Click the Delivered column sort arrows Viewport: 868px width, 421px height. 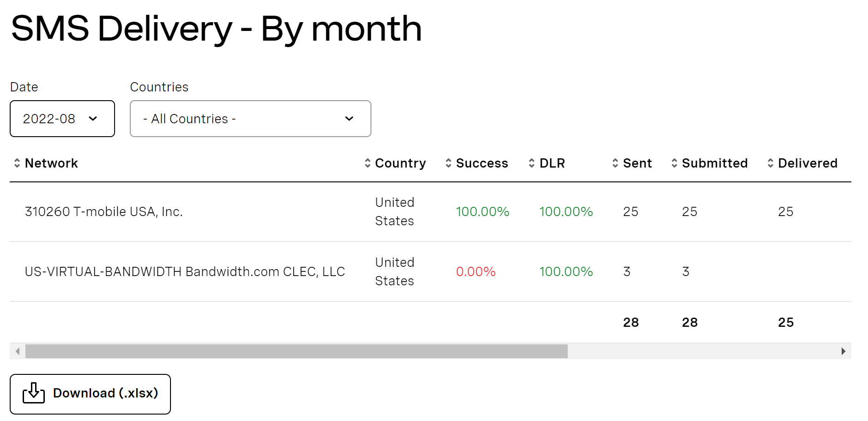point(771,163)
